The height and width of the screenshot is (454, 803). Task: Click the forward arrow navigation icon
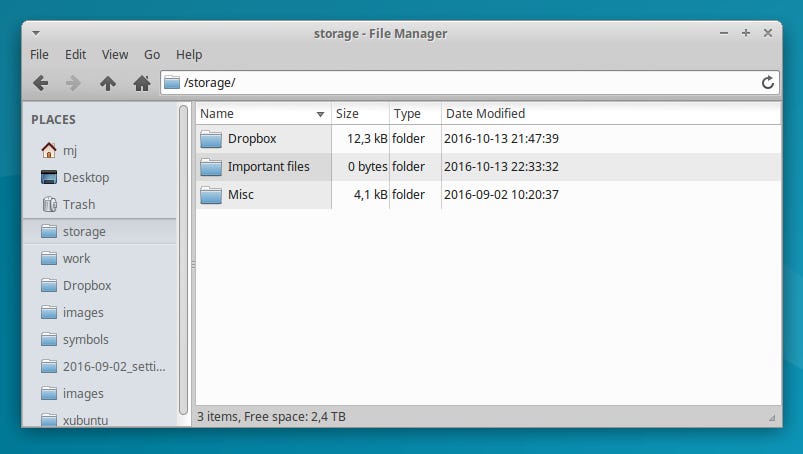[74, 83]
